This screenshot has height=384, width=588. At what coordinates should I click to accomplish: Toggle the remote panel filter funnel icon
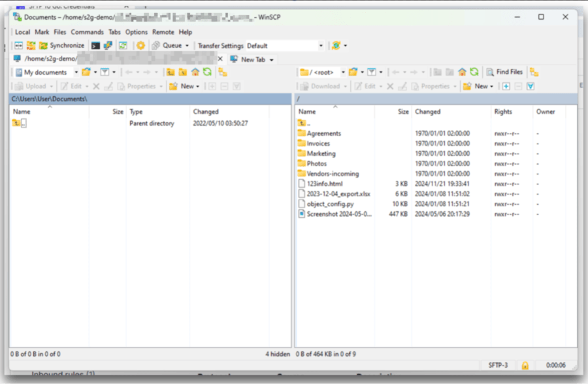[x=529, y=86]
